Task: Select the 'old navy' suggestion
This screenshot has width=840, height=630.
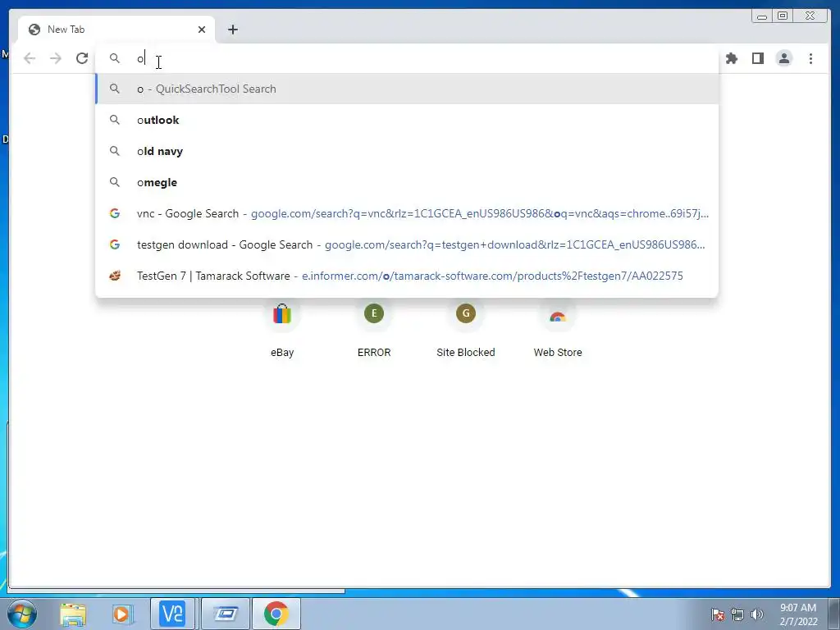Action: (407, 151)
